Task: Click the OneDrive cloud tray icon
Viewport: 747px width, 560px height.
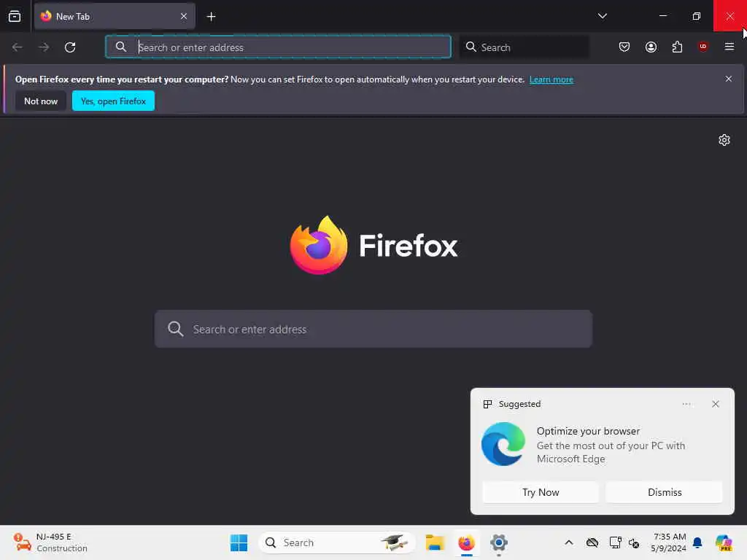Action: [592, 542]
